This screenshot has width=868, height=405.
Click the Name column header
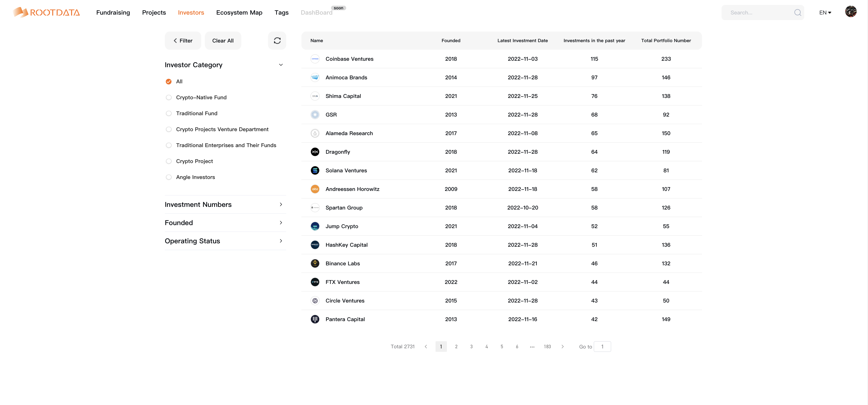tap(316, 40)
